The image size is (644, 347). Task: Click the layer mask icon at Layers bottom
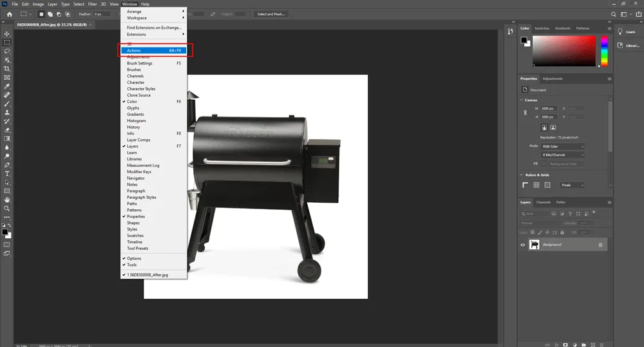coord(565,345)
